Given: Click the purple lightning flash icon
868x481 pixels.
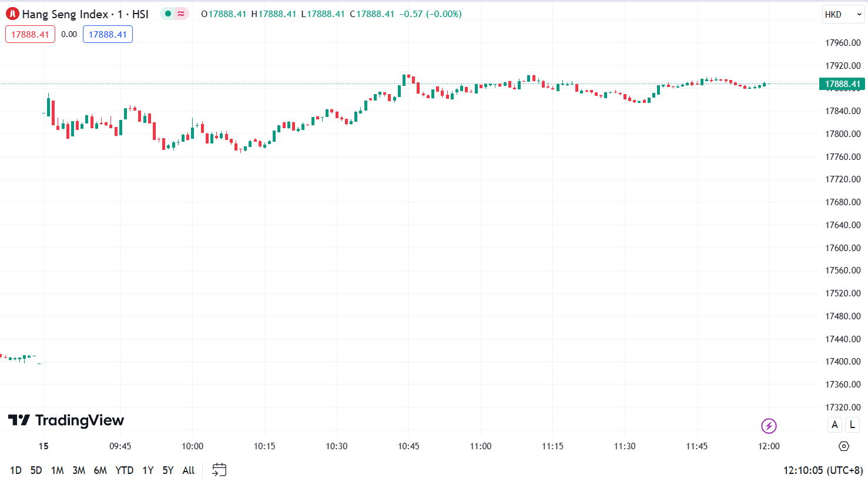Looking at the screenshot, I should click(769, 425).
